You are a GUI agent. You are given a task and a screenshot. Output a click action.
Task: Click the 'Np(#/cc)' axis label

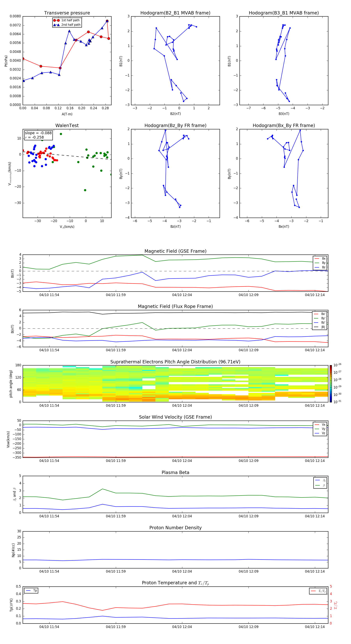click(x=13, y=550)
